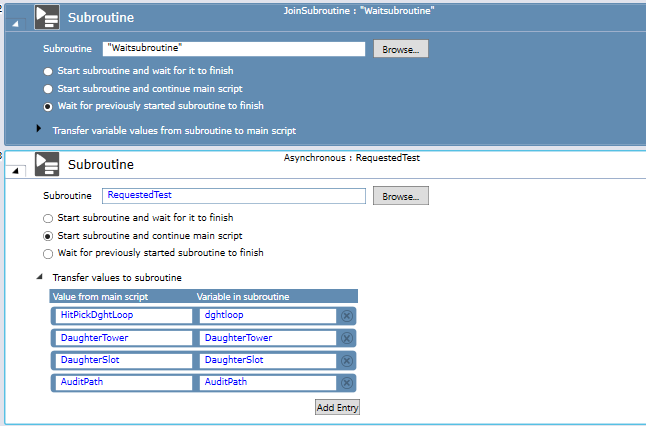The width and height of the screenshot is (646, 426).
Task: Click the Waitsubroutine block's subroutine icon
Action: [47, 16]
